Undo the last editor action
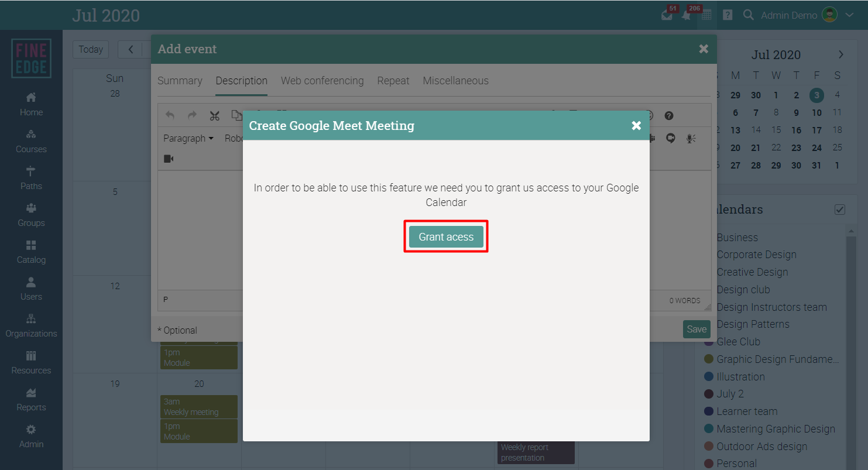868x470 pixels. click(170, 115)
